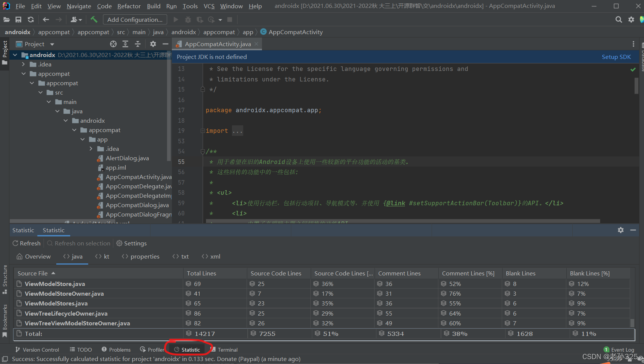Open the Refactor menu
Viewport: 644px width, 364px height.
pyautogui.click(x=129, y=6)
